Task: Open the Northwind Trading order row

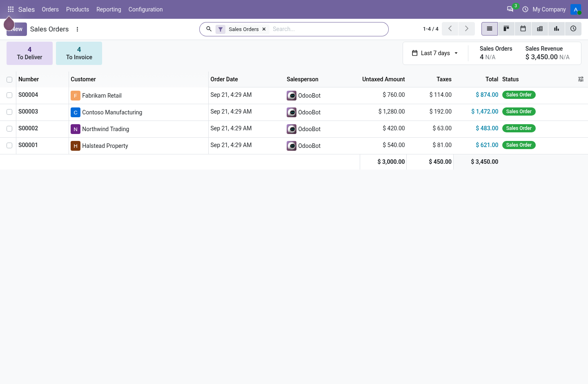Action: (294, 129)
